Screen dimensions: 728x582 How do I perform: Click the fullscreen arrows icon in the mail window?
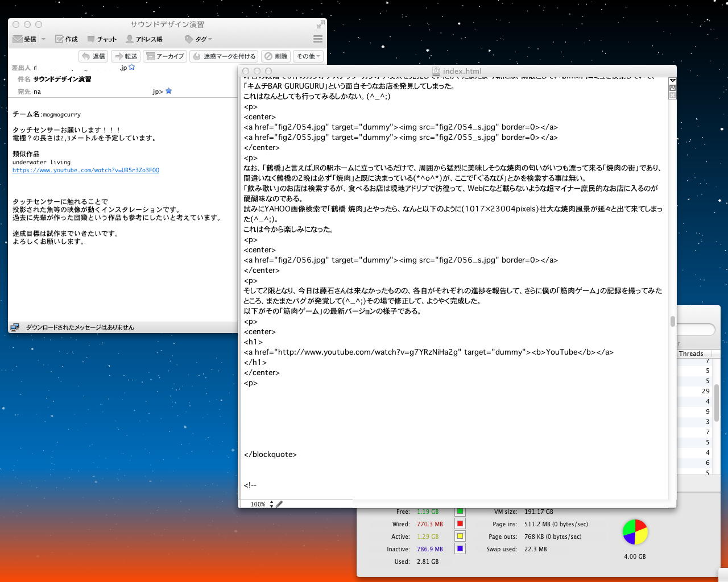(x=321, y=24)
